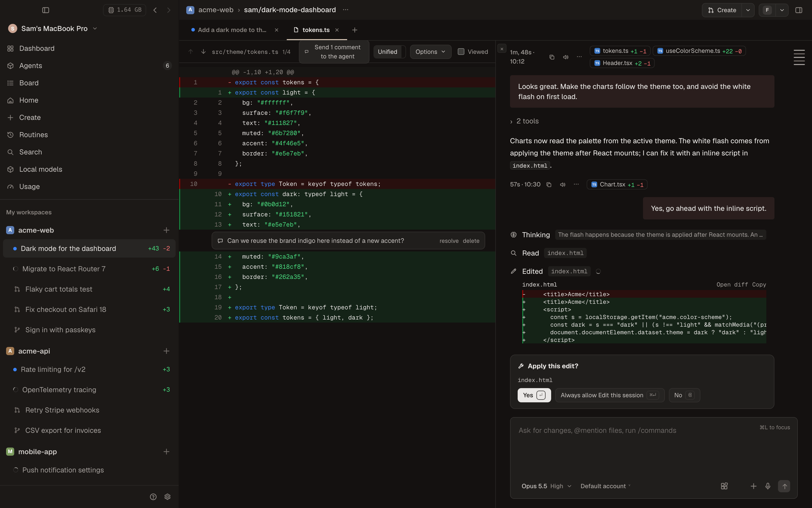Jump to next change with down arrow

[203, 52]
